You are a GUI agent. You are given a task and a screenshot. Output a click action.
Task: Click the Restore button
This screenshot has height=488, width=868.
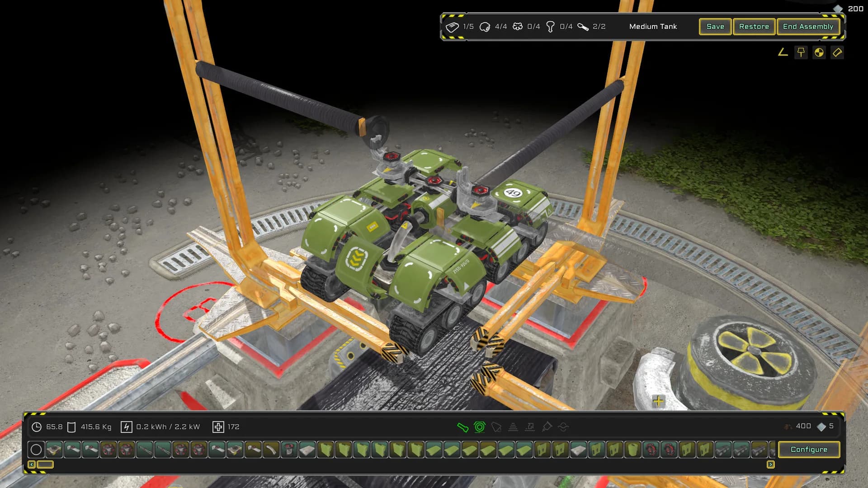(754, 27)
